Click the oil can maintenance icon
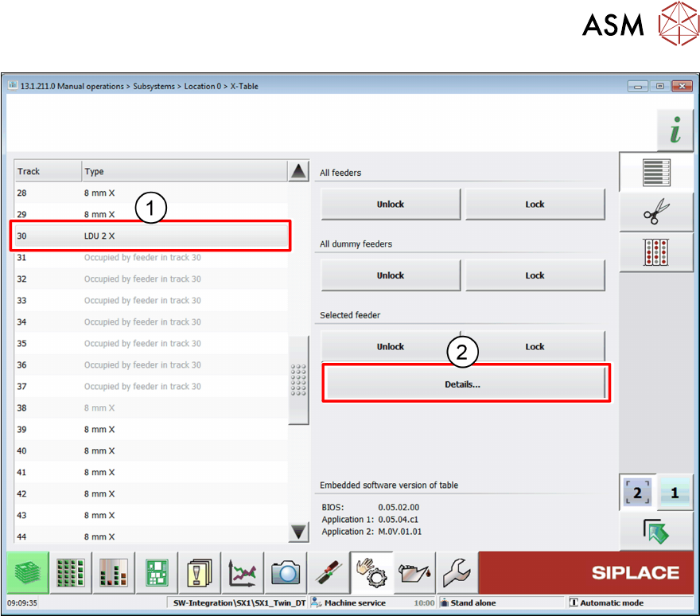 tap(414, 572)
